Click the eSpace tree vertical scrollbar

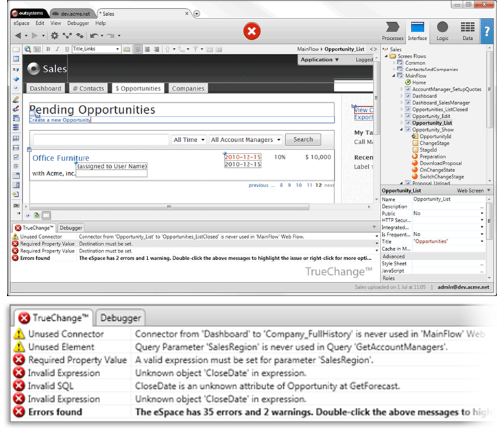click(490, 90)
